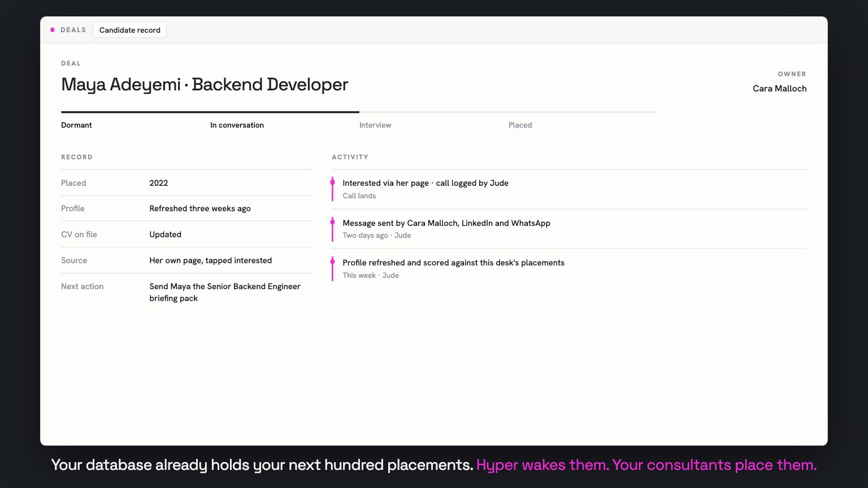Click the Call lands subtext

pyautogui.click(x=359, y=196)
